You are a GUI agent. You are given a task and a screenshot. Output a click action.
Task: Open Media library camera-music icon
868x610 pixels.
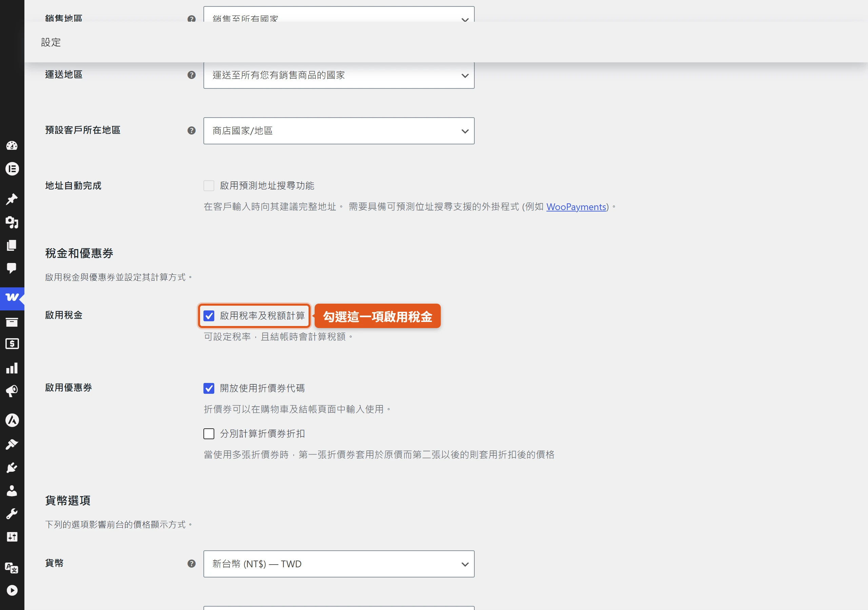click(12, 222)
